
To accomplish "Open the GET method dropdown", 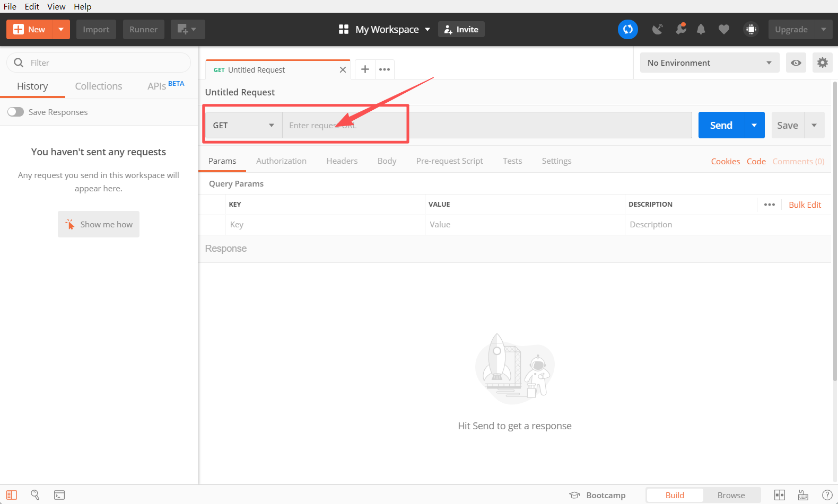I will (244, 125).
